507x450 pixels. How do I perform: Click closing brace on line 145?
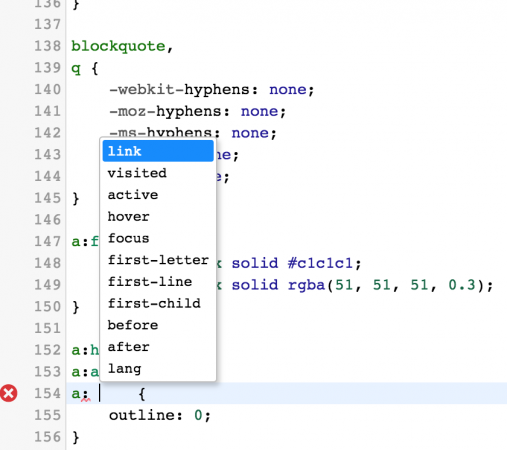(76, 199)
